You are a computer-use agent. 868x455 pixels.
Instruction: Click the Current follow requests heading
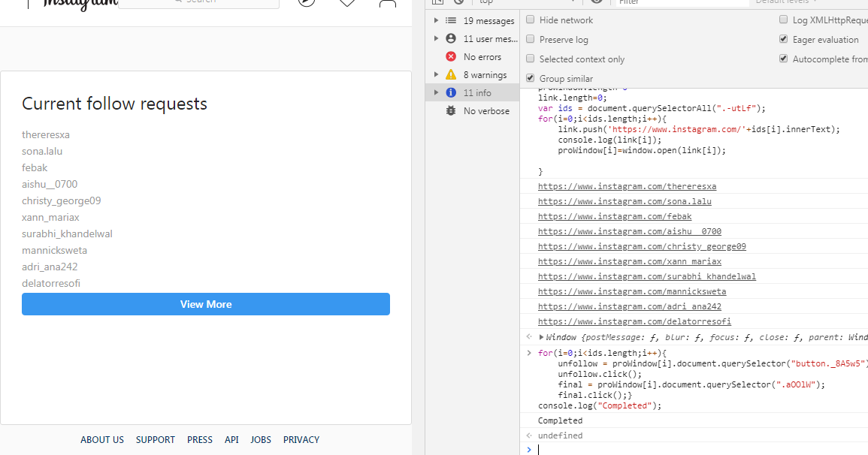114,104
